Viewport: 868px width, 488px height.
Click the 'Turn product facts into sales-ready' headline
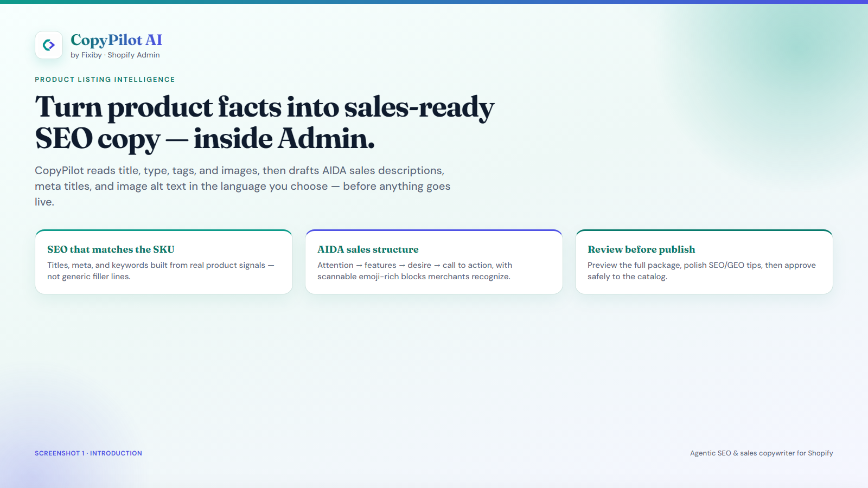[265, 122]
